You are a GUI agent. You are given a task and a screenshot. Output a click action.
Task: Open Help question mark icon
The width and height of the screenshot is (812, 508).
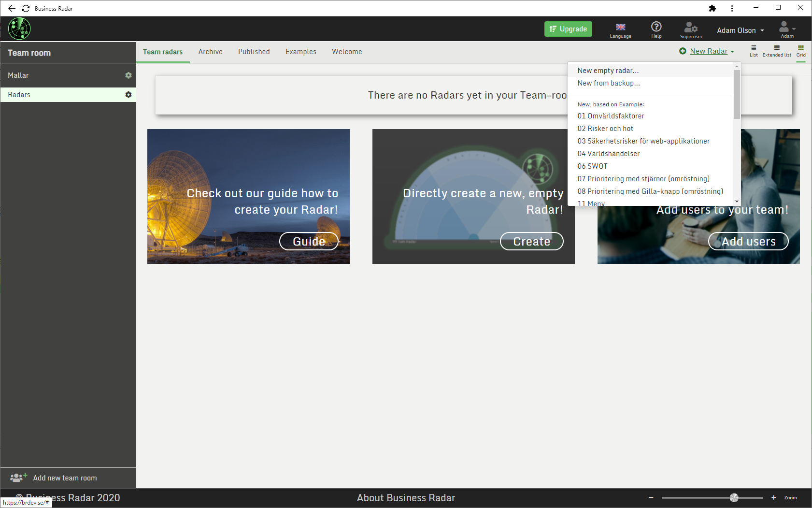(656, 30)
